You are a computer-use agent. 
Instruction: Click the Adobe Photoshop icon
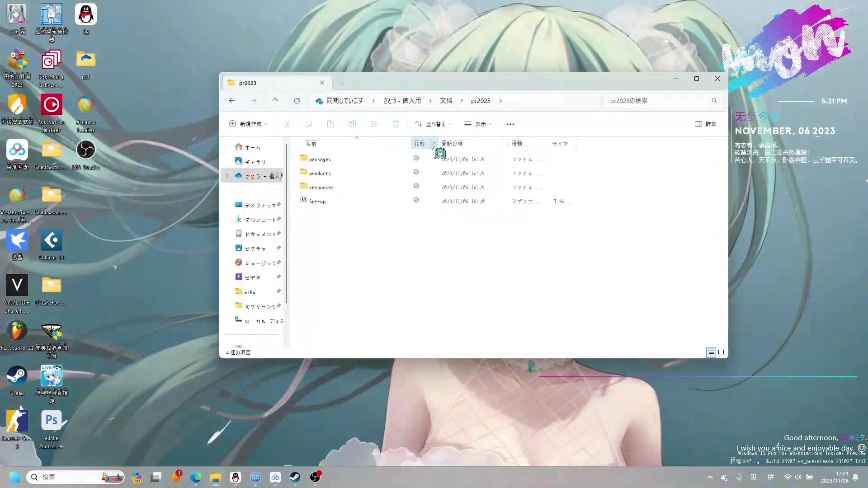[51, 421]
